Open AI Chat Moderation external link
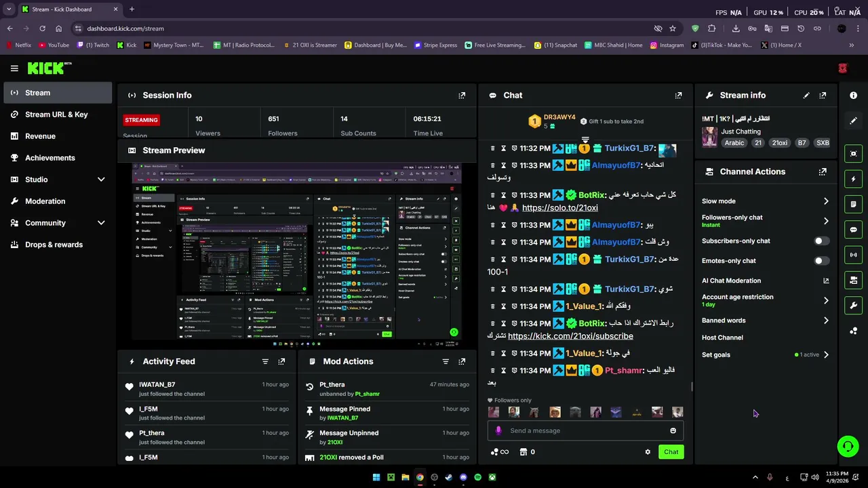Viewport: 868px width, 488px height. pyautogui.click(x=826, y=281)
